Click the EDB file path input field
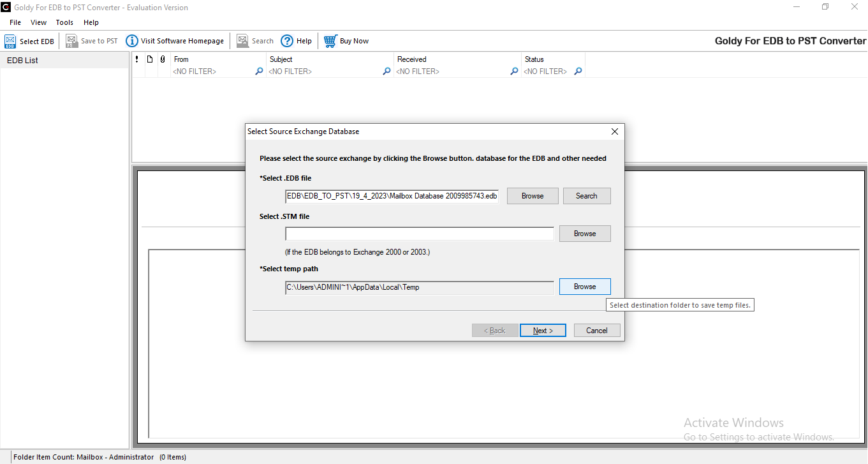This screenshot has height=464, width=868. pos(392,196)
